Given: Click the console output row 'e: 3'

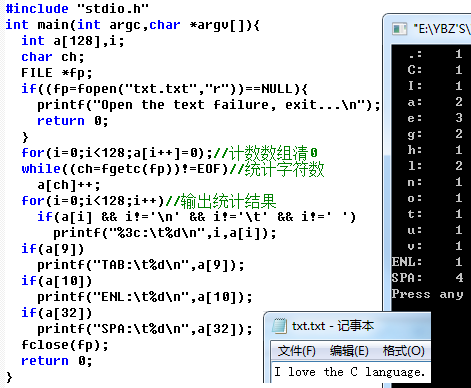Looking at the screenshot, I should [x=435, y=118].
